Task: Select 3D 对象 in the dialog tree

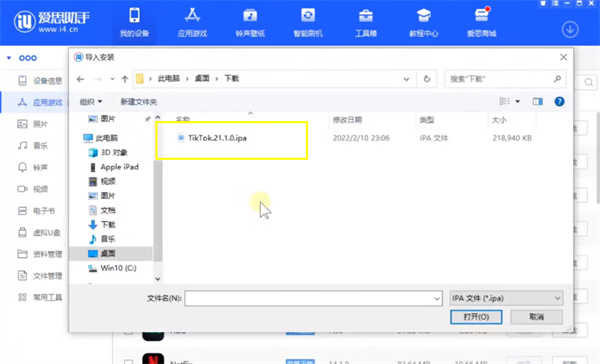Action: [x=108, y=152]
